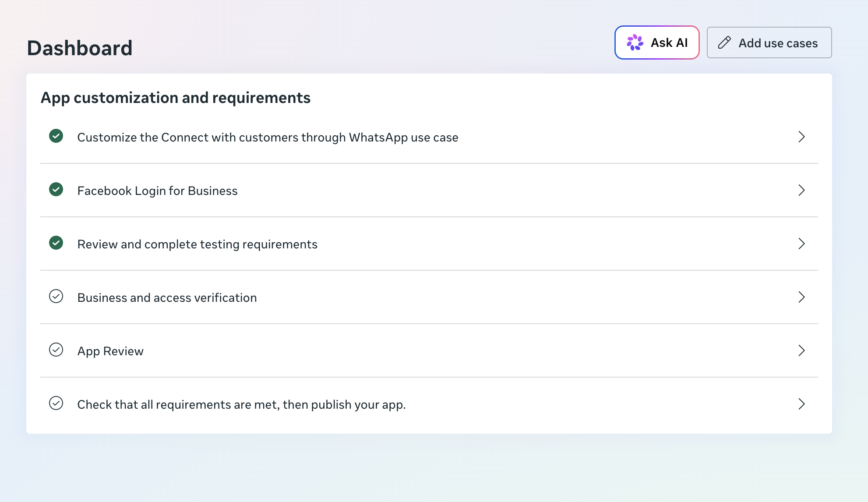Click outlined check icon for publish your app row

[x=56, y=403]
